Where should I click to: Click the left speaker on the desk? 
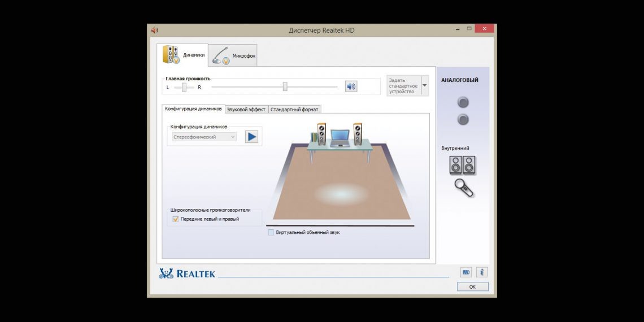pos(321,134)
